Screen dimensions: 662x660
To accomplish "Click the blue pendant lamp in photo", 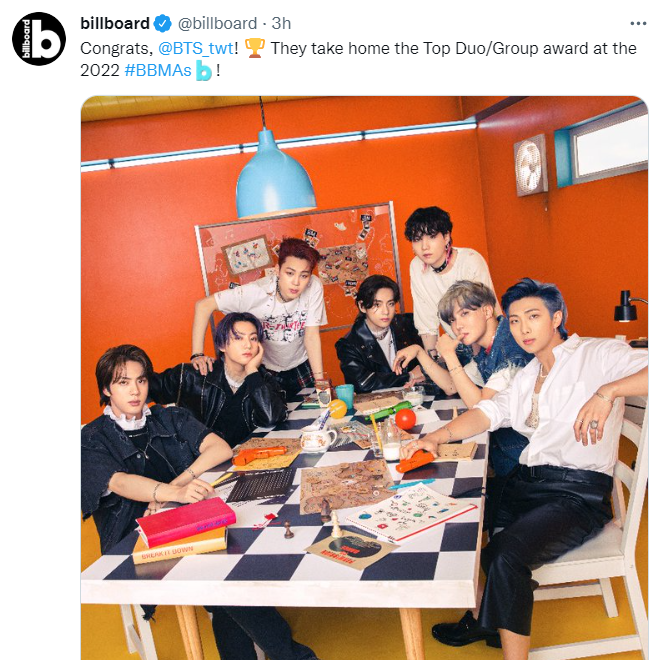I will click(x=275, y=175).
